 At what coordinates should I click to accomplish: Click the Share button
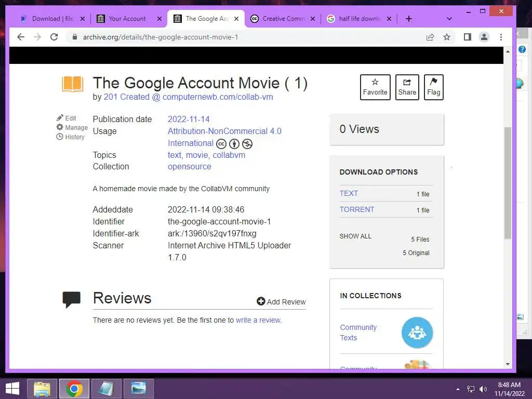pos(407,87)
